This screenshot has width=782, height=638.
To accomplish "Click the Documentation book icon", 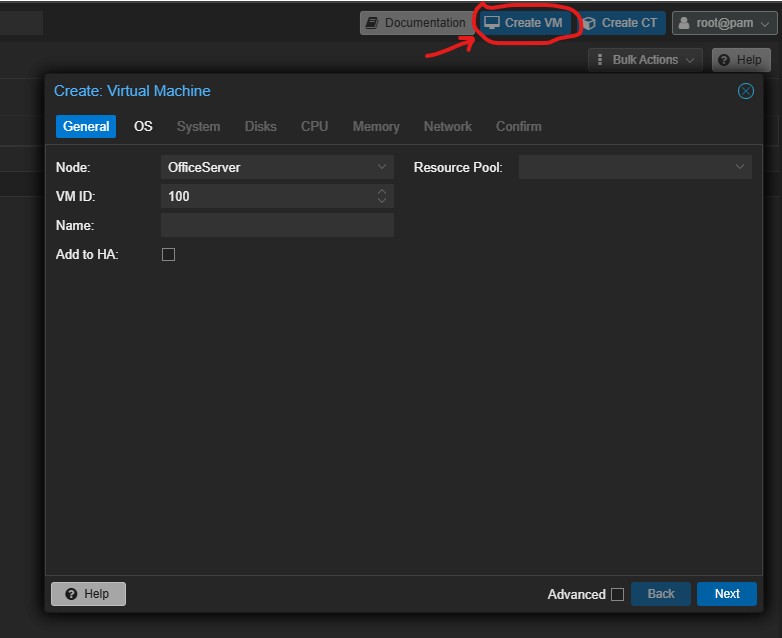I will tap(372, 23).
